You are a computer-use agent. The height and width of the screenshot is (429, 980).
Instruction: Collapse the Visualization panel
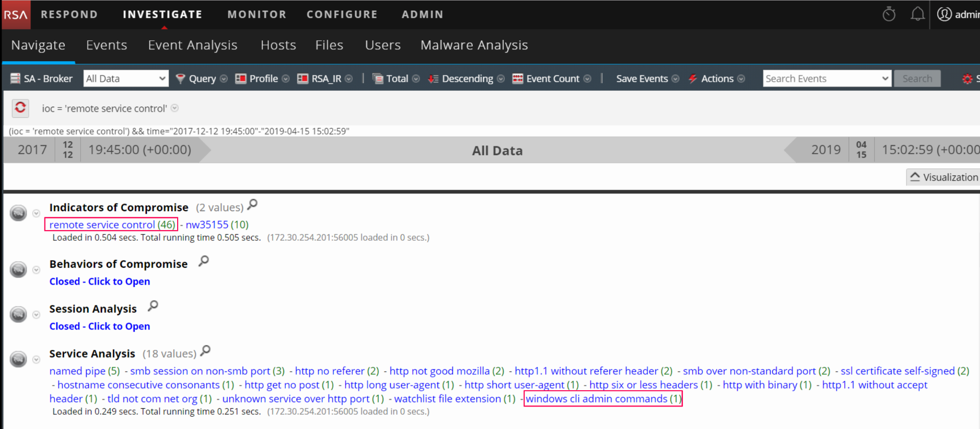pos(944,177)
